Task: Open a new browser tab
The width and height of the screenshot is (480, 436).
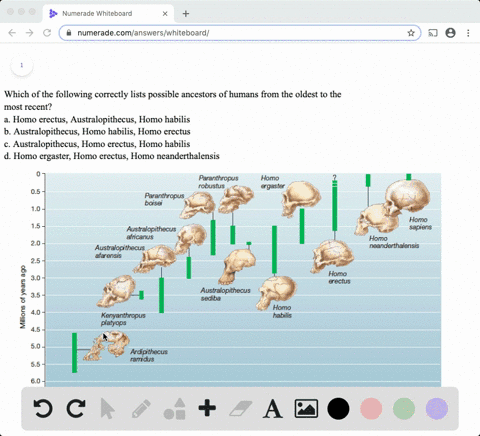Action: 186,14
